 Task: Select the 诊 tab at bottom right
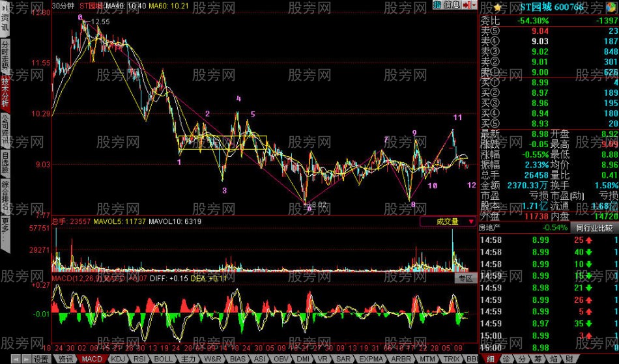click(x=506, y=359)
